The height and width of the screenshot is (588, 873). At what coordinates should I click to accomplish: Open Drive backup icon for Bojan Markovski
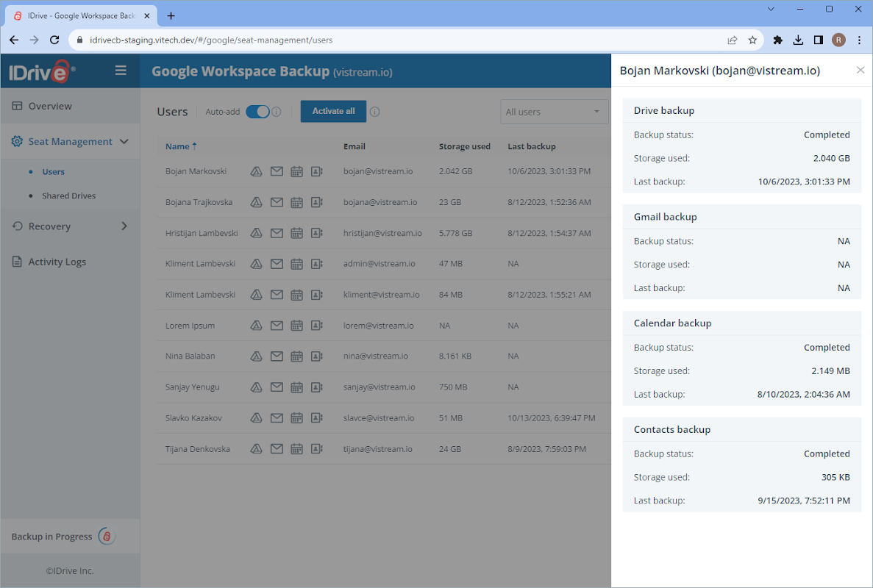[256, 171]
